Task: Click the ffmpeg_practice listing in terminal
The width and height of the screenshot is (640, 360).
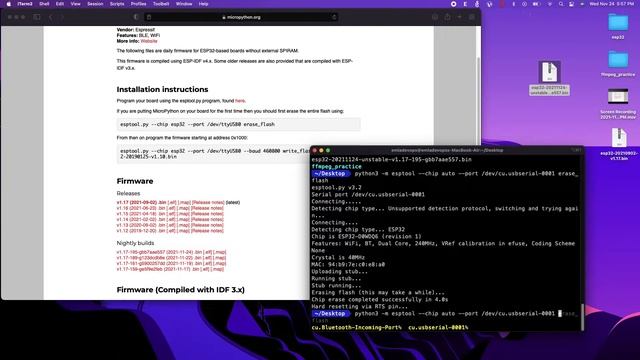Action: coord(336,167)
